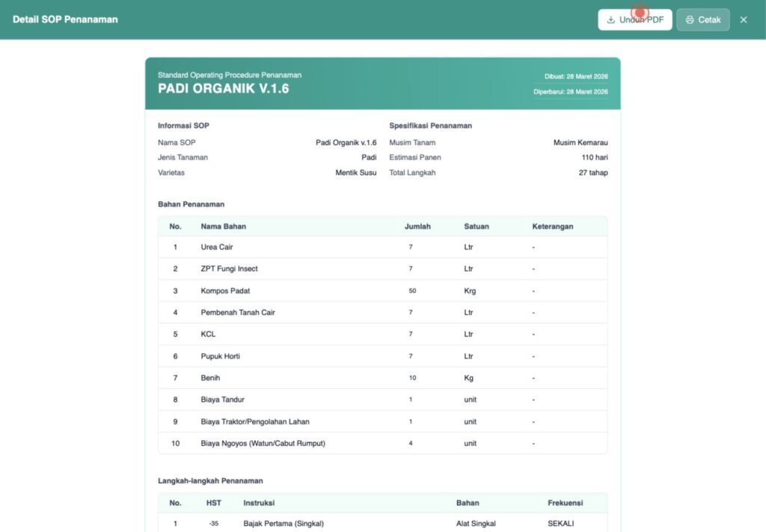Image resolution: width=766 pixels, height=532 pixels.
Task: Select the 'Urea Cair' material row
Action: click(383, 247)
